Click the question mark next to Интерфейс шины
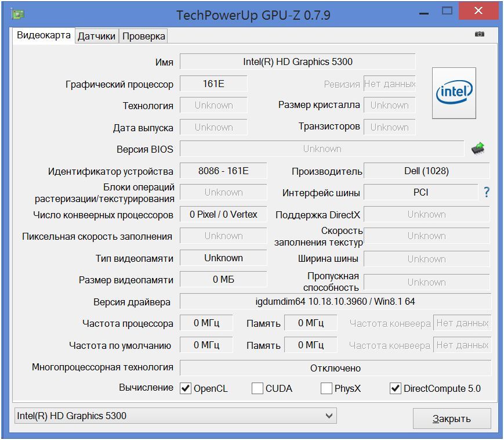 click(x=486, y=192)
